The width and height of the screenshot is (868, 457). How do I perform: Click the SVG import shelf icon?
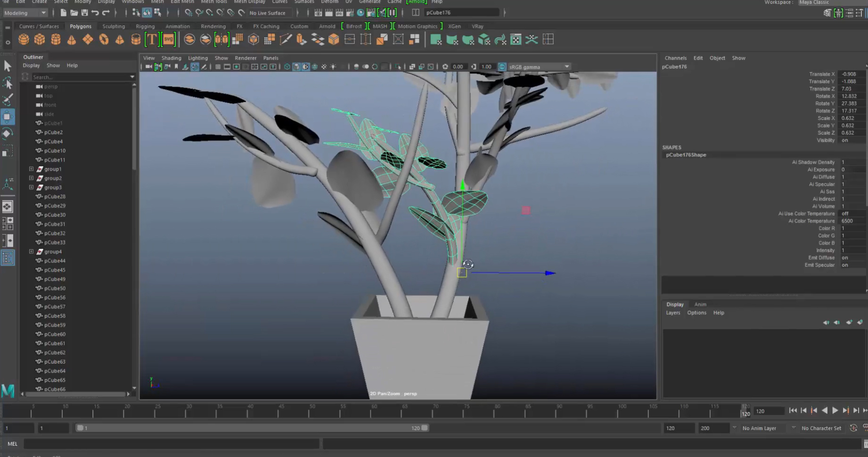coord(168,40)
